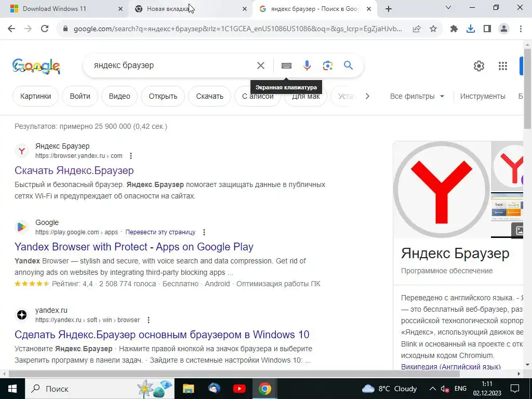Show hidden system tray icons
The image size is (532, 399).
point(432,389)
